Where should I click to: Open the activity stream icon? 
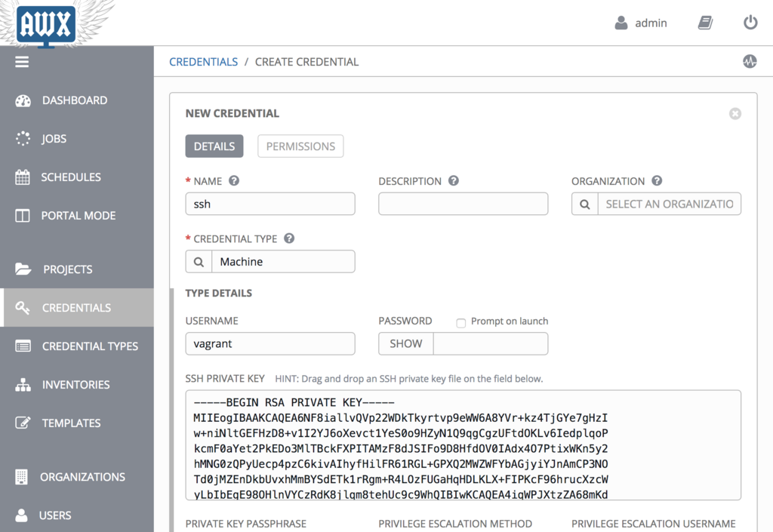pyautogui.click(x=750, y=62)
